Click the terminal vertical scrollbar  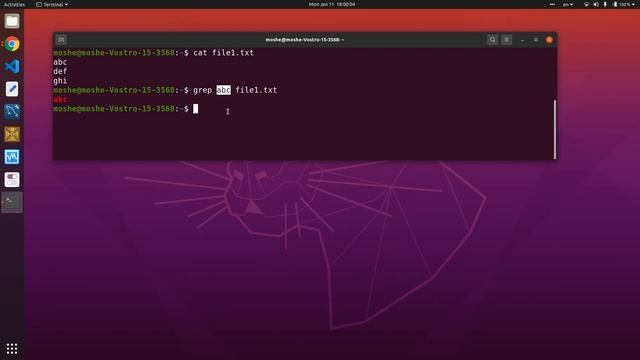point(555,129)
